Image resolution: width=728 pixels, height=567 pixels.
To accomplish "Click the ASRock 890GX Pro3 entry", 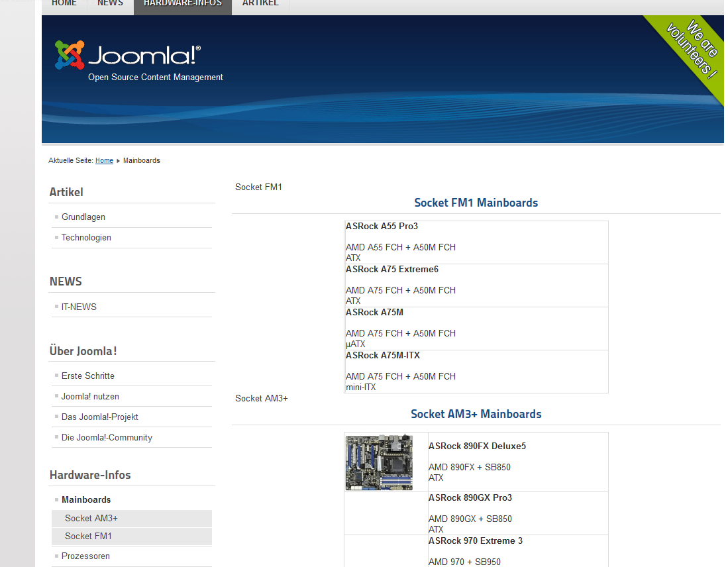I will 470,498.
